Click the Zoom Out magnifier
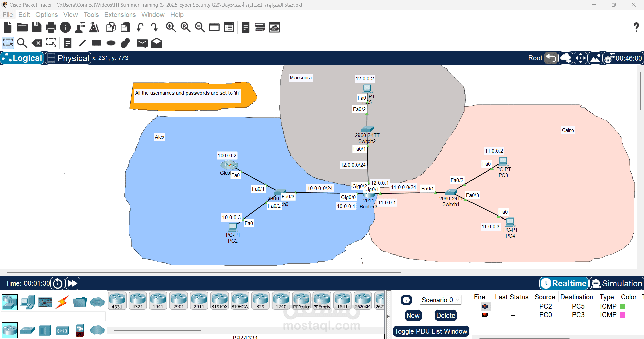Viewport: 644px width, 339px height. pos(200,27)
